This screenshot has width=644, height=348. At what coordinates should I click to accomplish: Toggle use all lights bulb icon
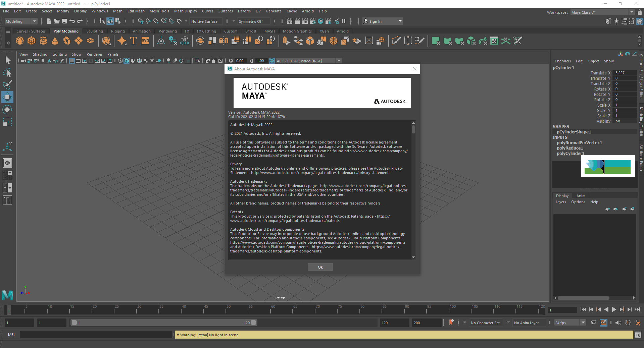click(152, 61)
